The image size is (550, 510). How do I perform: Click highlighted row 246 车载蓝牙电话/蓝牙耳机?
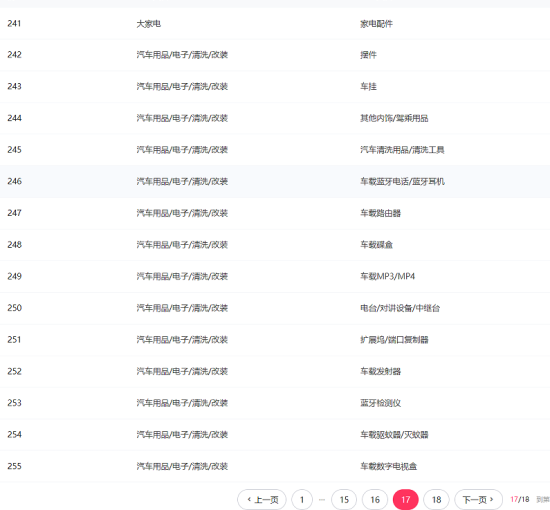[x=275, y=181]
